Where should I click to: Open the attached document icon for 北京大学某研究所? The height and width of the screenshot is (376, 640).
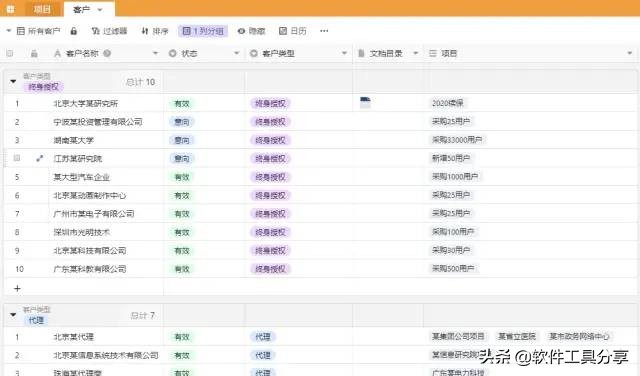[x=365, y=102]
